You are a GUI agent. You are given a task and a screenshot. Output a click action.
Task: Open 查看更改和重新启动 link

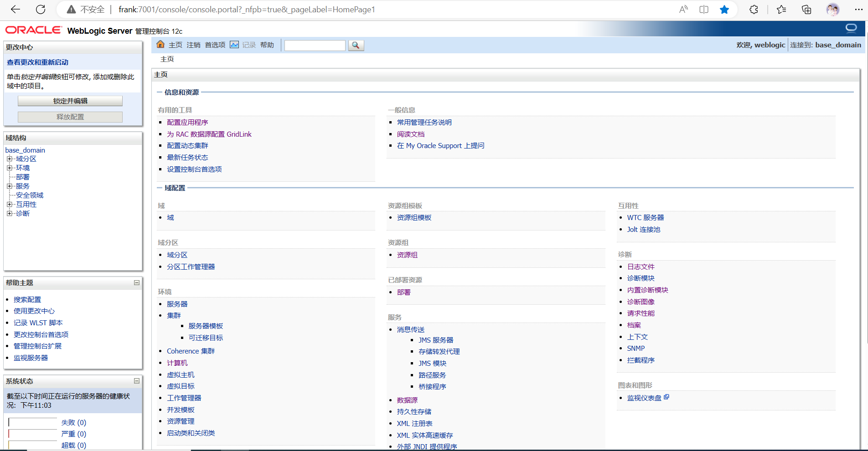37,62
